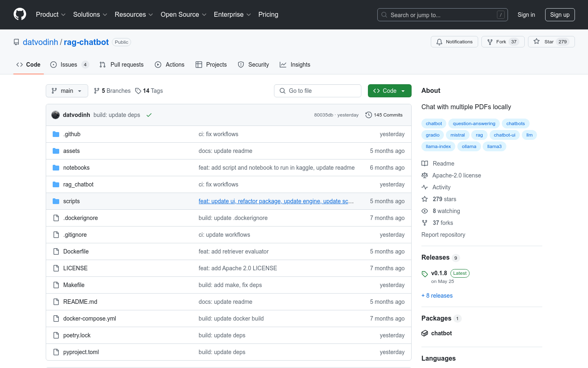Open the 5 Branches link
Image resolution: width=588 pixels, height=368 pixels.
tap(112, 91)
